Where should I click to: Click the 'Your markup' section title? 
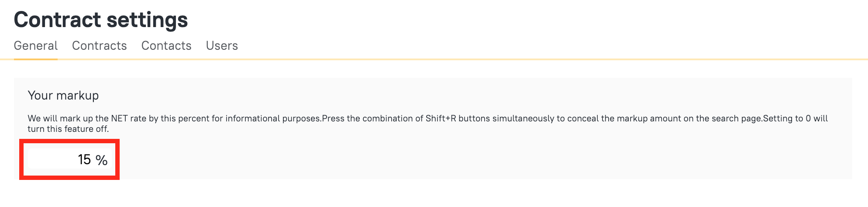coord(63,96)
